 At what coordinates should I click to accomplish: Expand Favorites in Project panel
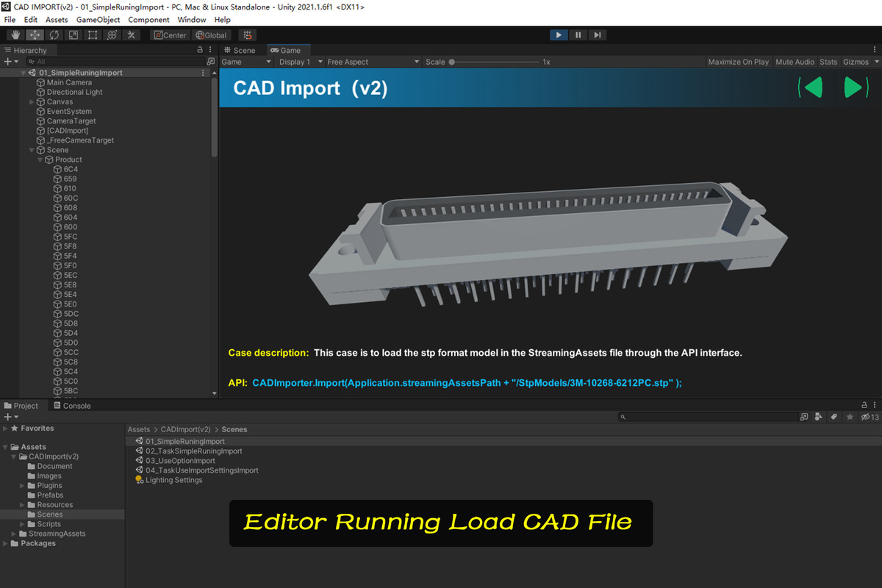[6, 428]
